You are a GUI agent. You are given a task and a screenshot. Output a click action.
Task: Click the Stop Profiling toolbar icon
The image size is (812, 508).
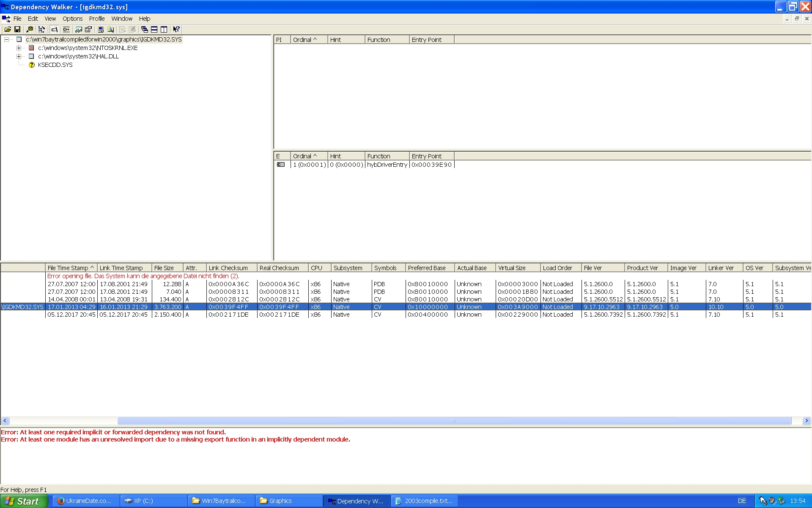[132, 29]
